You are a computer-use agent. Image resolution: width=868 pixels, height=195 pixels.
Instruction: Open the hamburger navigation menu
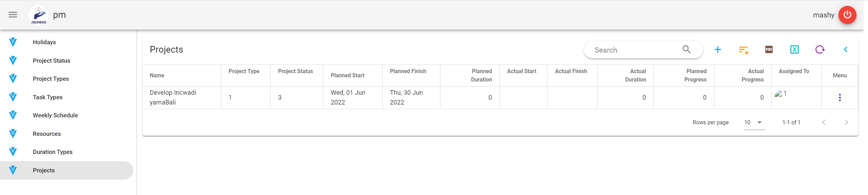pos(13,15)
